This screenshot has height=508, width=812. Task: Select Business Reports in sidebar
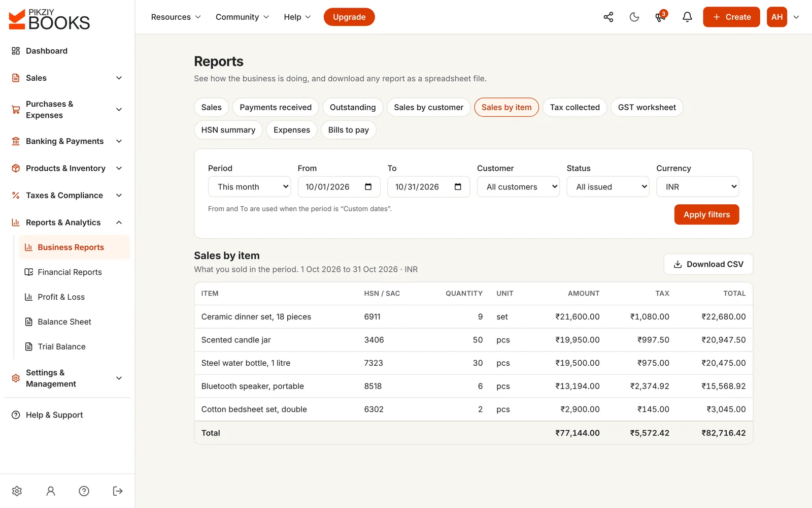75,247
